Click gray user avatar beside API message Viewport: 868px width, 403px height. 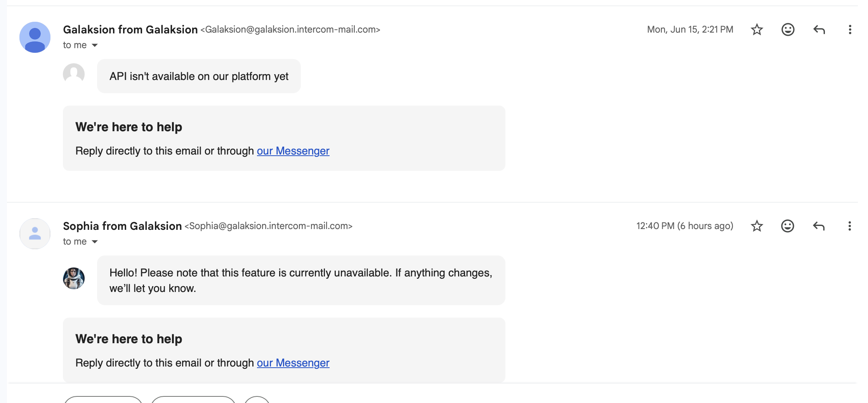coord(74,73)
